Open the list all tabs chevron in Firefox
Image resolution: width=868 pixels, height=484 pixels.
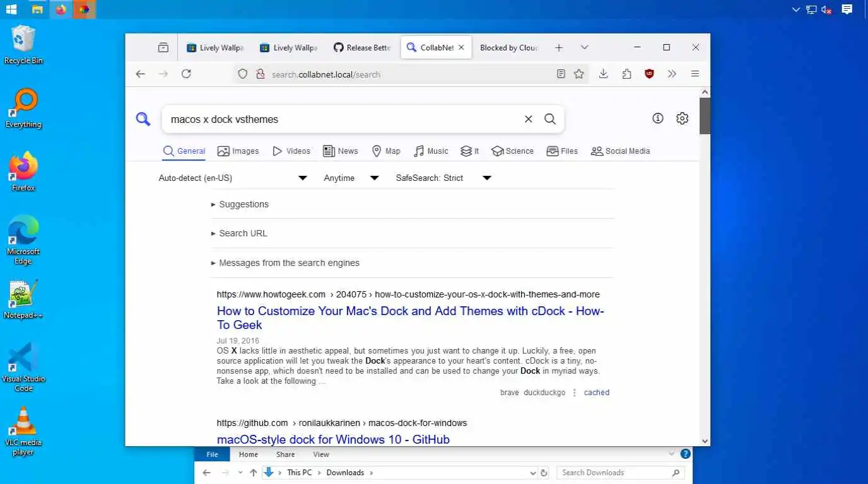[x=585, y=47]
